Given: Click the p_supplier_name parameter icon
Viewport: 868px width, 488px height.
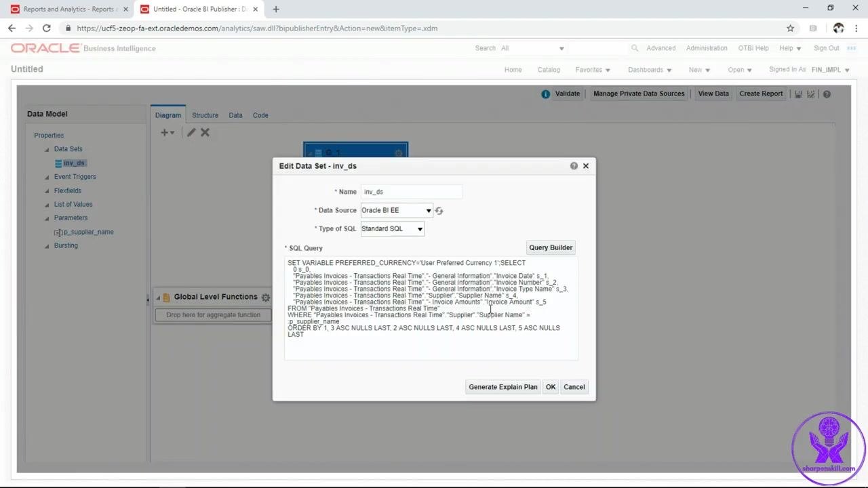Looking at the screenshot, I should point(58,232).
